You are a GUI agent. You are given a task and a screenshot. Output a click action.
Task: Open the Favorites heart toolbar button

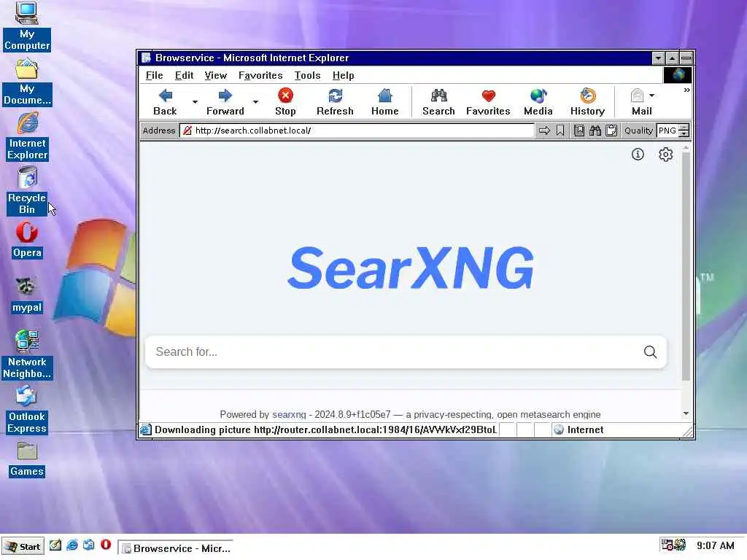pyautogui.click(x=488, y=102)
